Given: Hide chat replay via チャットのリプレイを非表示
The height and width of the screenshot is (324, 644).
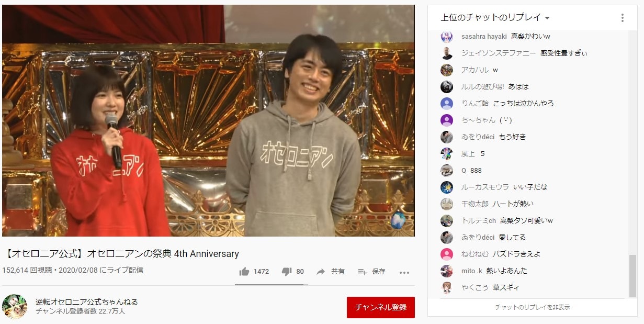Looking at the screenshot, I should (533, 307).
